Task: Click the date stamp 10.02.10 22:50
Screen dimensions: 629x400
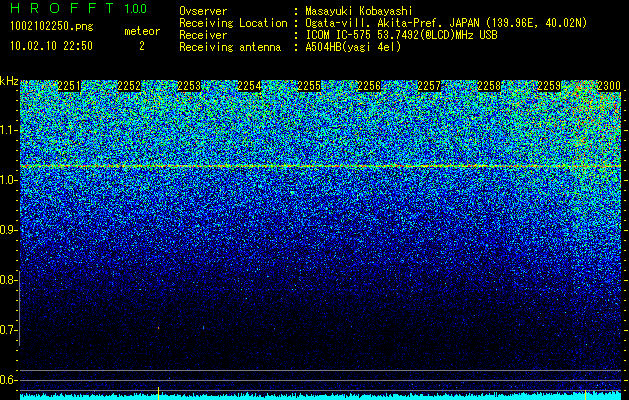Action: [x=51, y=46]
